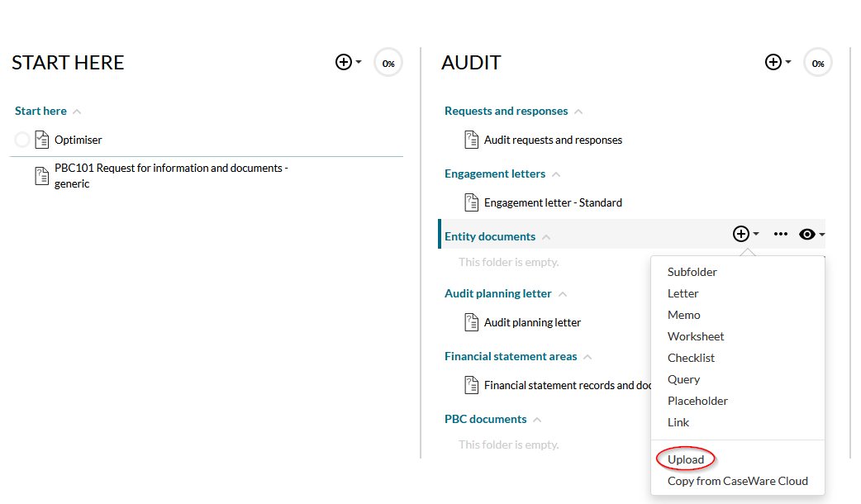This screenshot has width=861, height=504.
Task: Click the Audit planning letter document icon
Action: 472,322
